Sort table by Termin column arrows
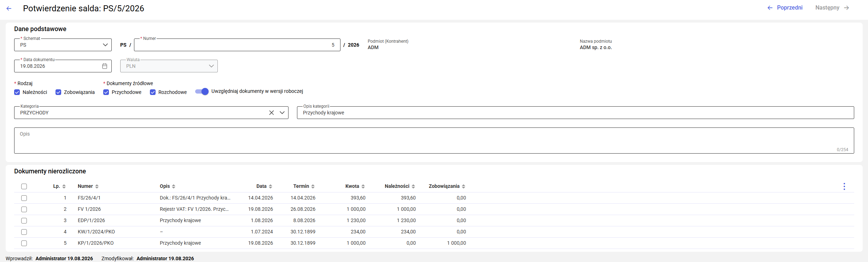This screenshot has height=262, width=868. (x=313, y=186)
